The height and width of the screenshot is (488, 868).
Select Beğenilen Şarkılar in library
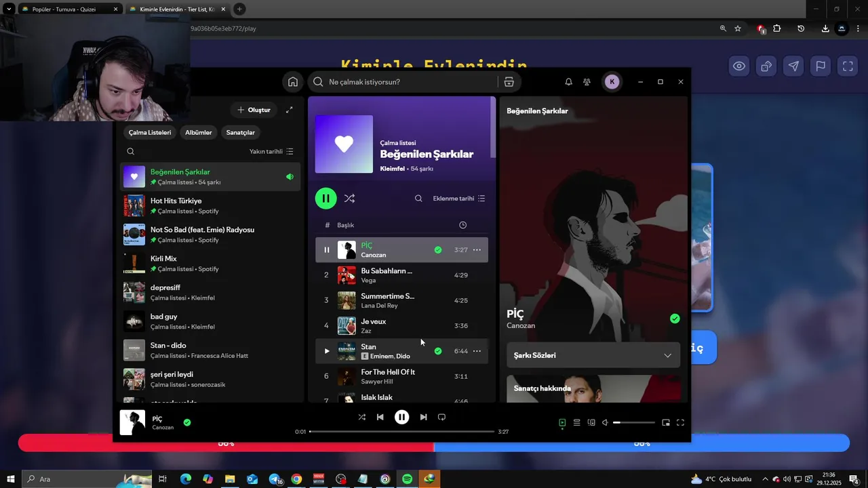click(210, 177)
